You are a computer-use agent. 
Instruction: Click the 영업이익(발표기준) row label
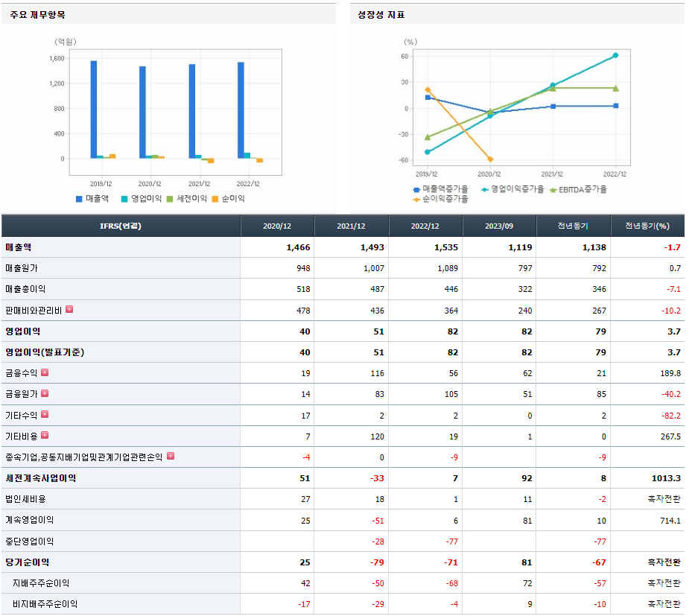(x=45, y=352)
